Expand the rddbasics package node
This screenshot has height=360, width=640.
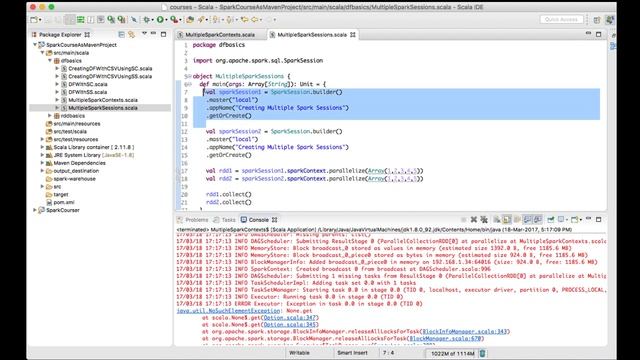pyautogui.click(x=50, y=116)
